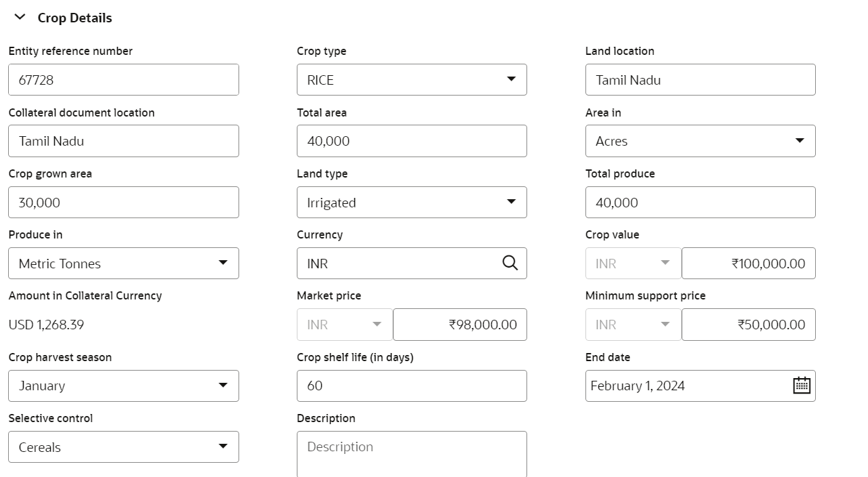The width and height of the screenshot is (868, 477).
Task: Focus the Land location text field
Action: tap(700, 80)
